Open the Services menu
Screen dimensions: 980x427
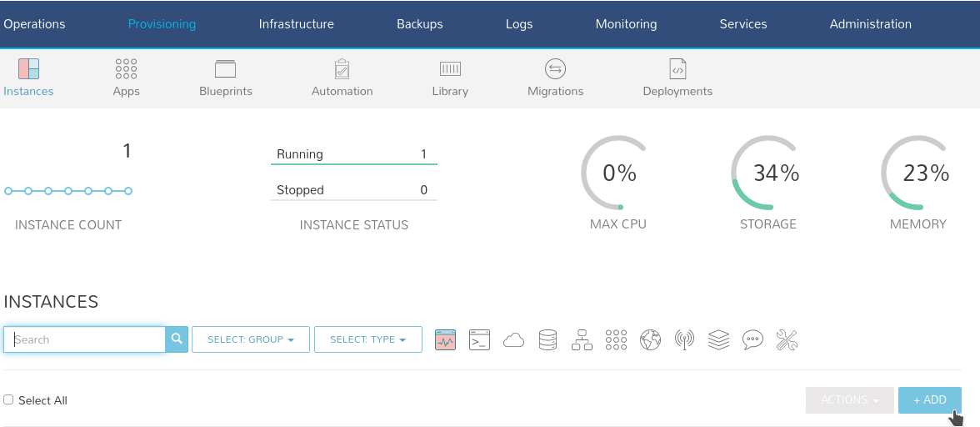tap(743, 23)
